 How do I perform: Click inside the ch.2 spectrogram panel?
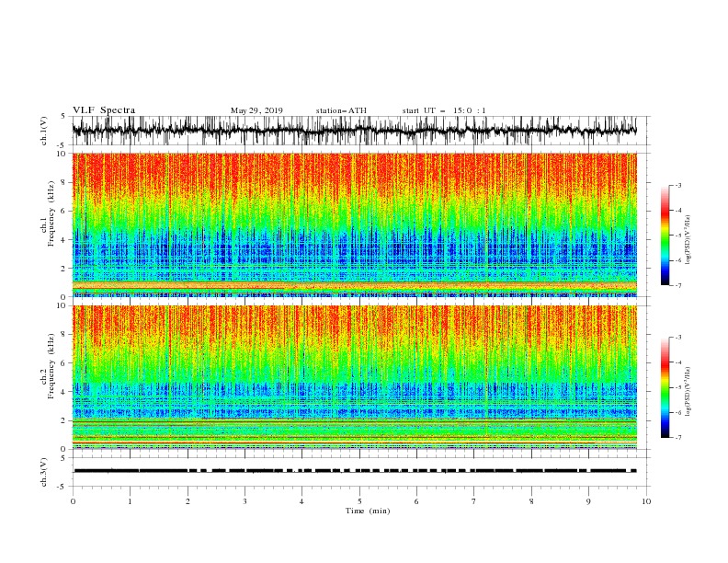[354, 377]
